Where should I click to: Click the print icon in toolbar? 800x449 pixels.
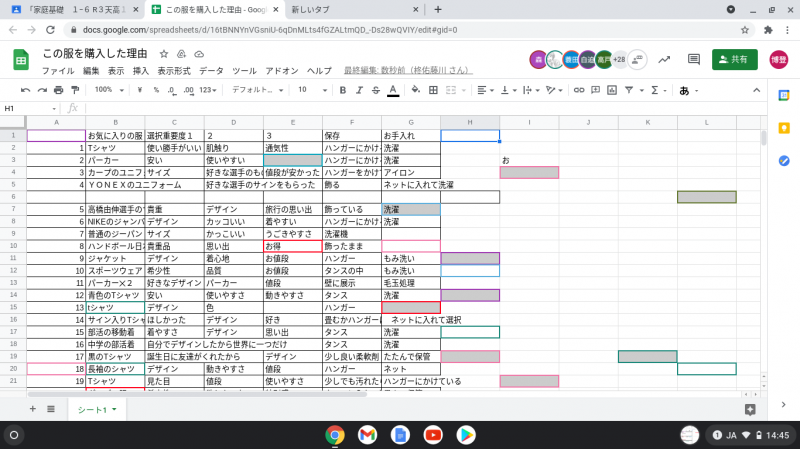58,90
